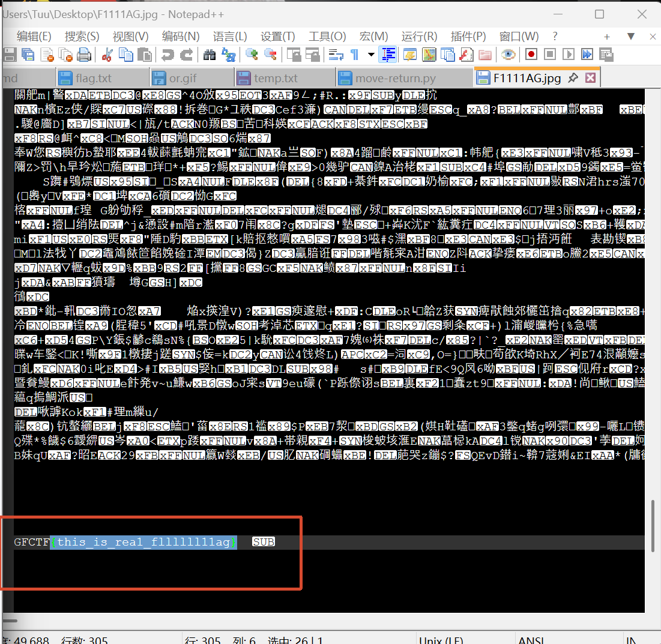Open the 编辑(E) menu

(x=34, y=37)
